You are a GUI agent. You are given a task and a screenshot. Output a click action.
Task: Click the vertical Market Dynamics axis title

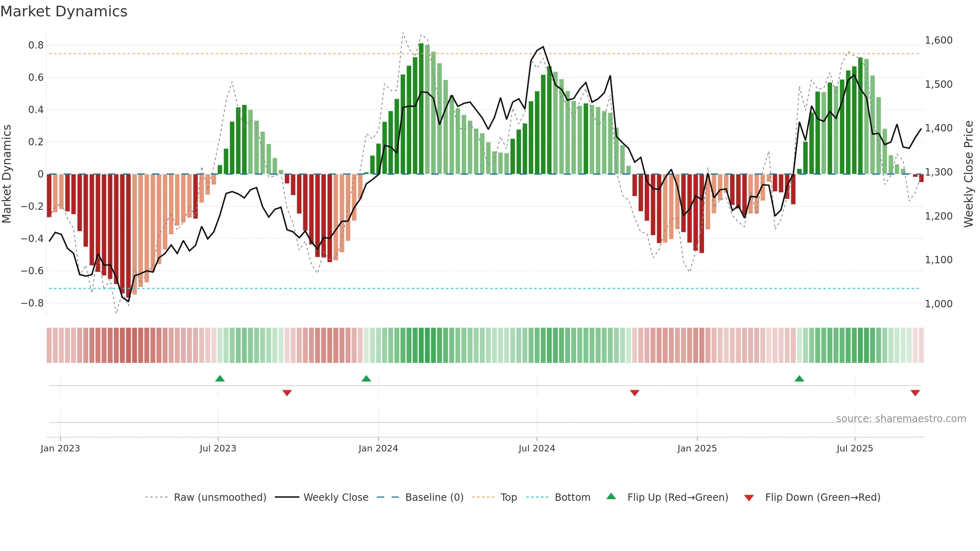coord(7,174)
